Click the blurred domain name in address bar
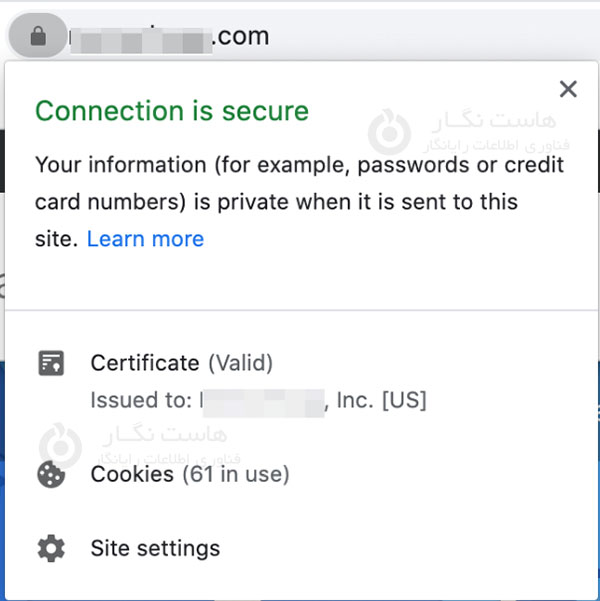This screenshot has width=600, height=601. tap(140, 39)
